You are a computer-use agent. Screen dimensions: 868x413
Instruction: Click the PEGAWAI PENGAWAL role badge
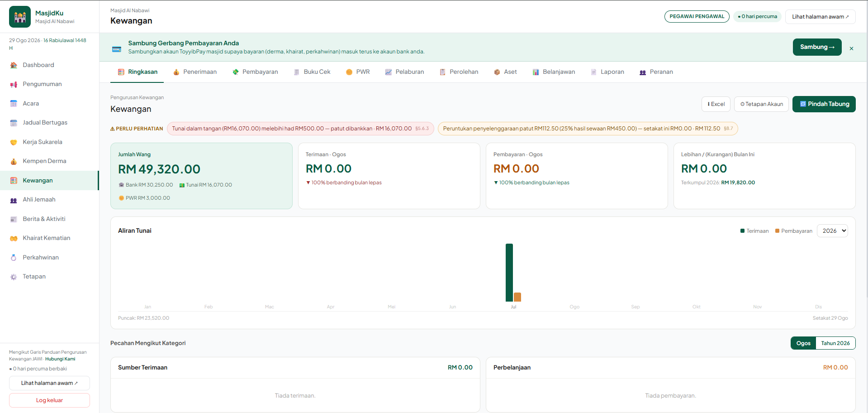[697, 17]
